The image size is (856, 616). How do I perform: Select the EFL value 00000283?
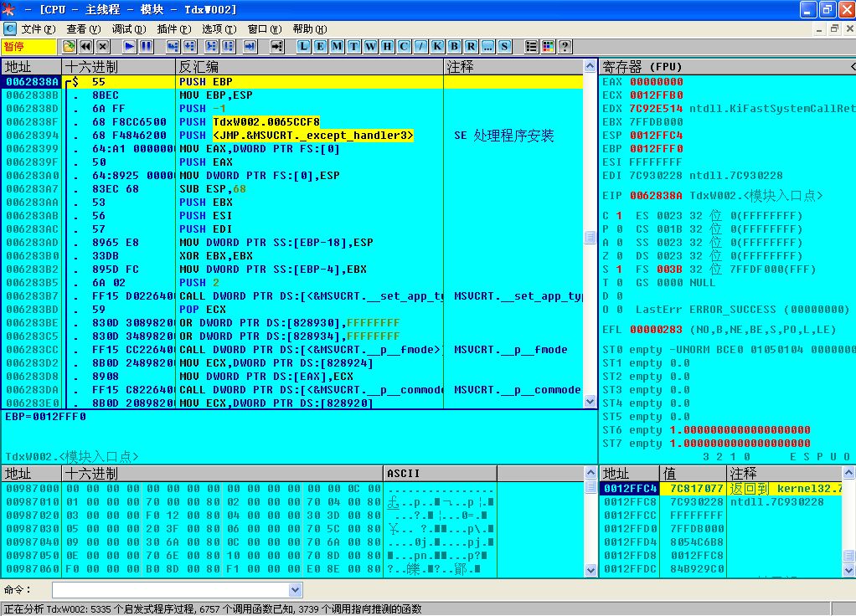pos(656,330)
